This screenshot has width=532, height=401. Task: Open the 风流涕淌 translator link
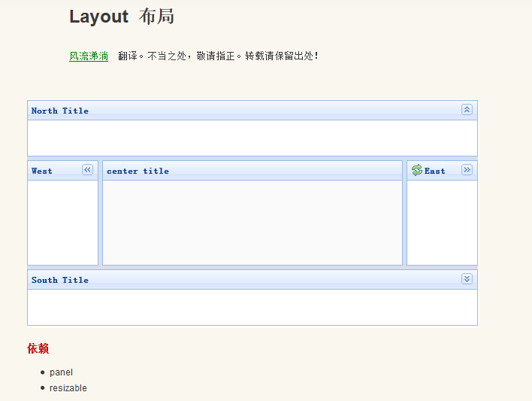click(89, 56)
